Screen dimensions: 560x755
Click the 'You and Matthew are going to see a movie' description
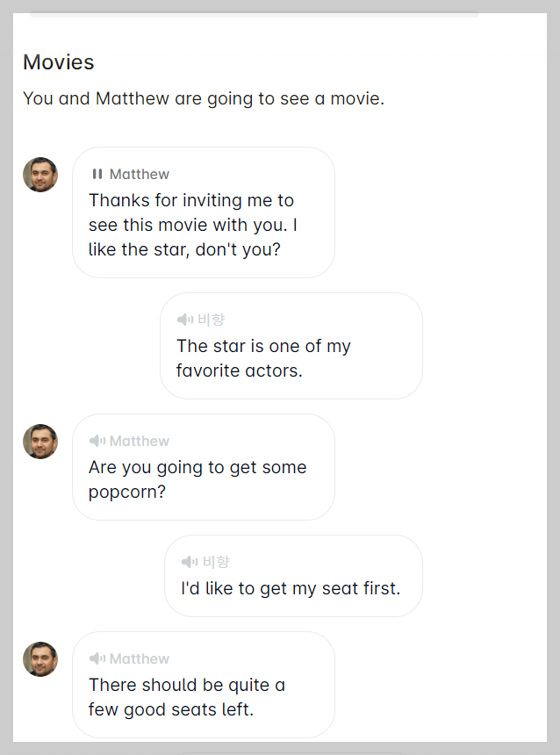coord(203,98)
